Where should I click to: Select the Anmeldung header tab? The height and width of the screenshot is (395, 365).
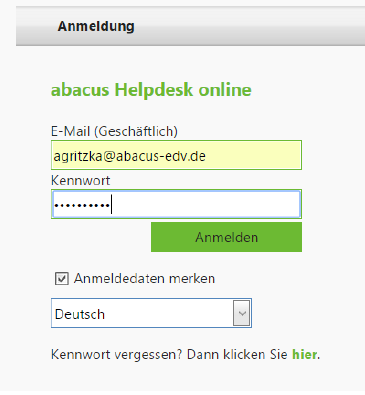[x=96, y=26]
